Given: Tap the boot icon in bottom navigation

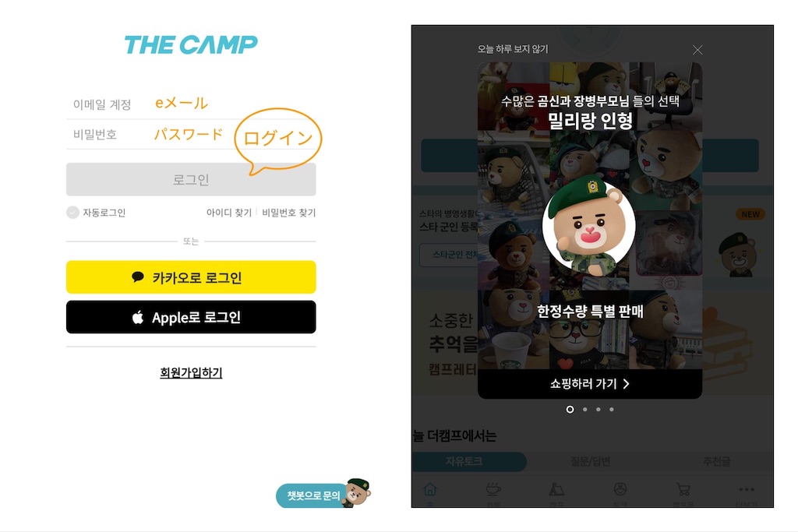Looking at the screenshot, I should 556,489.
